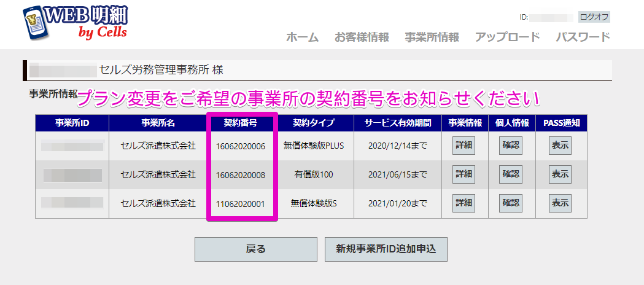The image size is (644, 285).
Task: Click 詳細 for contract 16062020008
Action: tap(464, 174)
